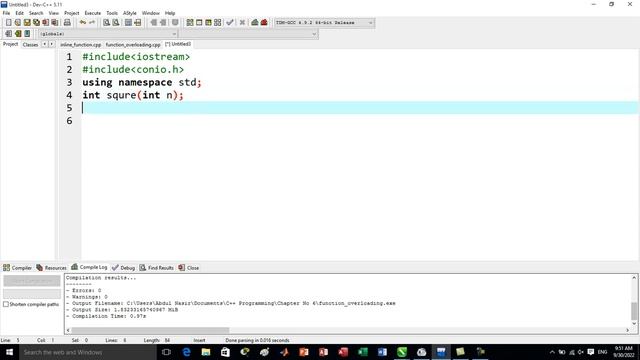This screenshot has height=360, width=640.
Task: Click on code line '#include<iostream>'
Action: click(x=136, y=57)
